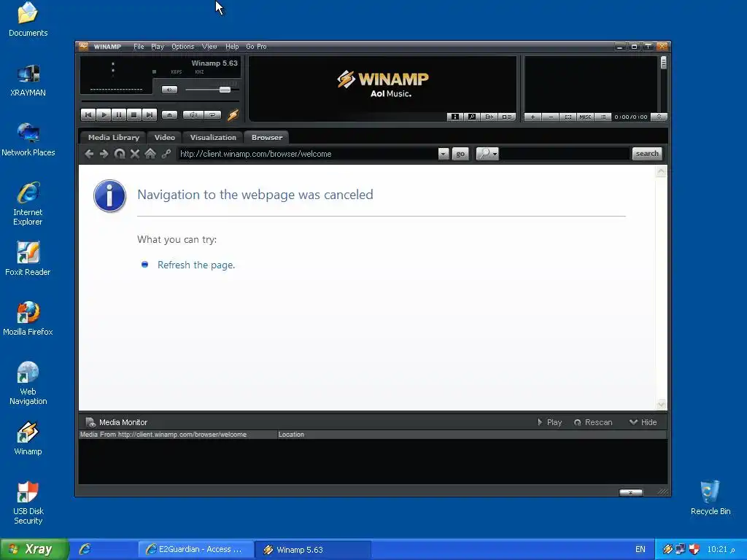The image size is (747, 560).
Task: Open the View menu
Action: [x=209, y=47]
